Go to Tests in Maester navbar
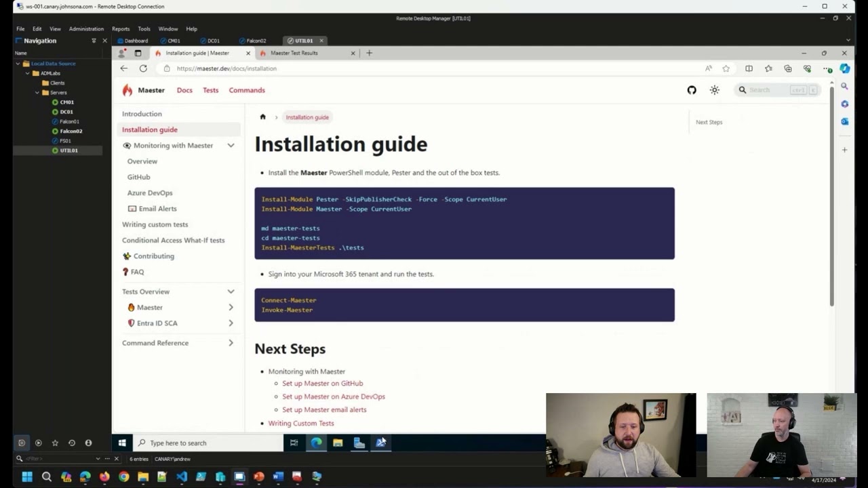 210,90
